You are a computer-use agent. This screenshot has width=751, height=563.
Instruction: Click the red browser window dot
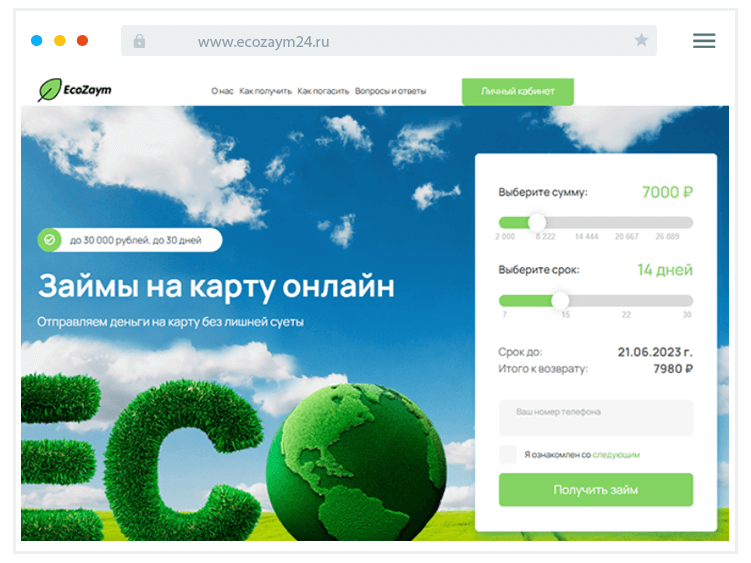click(83, 41)
